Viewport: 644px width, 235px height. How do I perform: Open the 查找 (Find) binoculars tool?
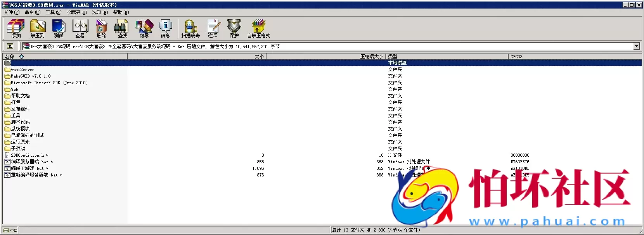[123, 29]
